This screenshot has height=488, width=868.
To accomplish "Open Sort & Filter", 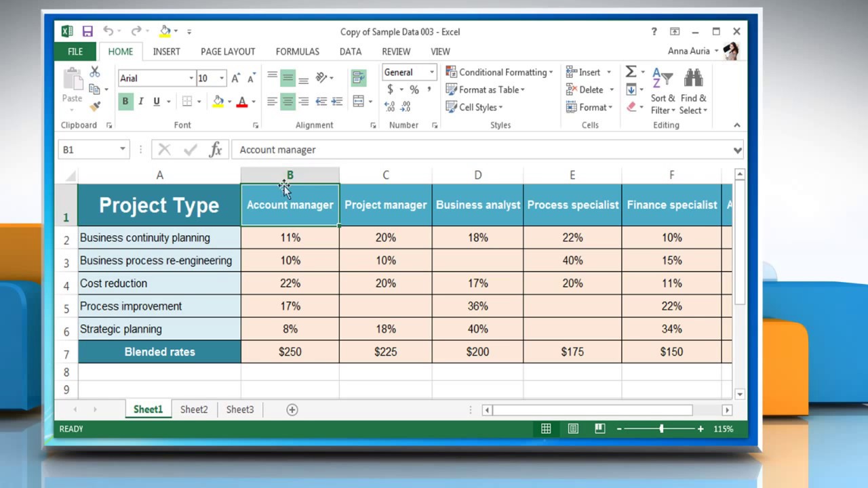I will click(x=663, y=91).
